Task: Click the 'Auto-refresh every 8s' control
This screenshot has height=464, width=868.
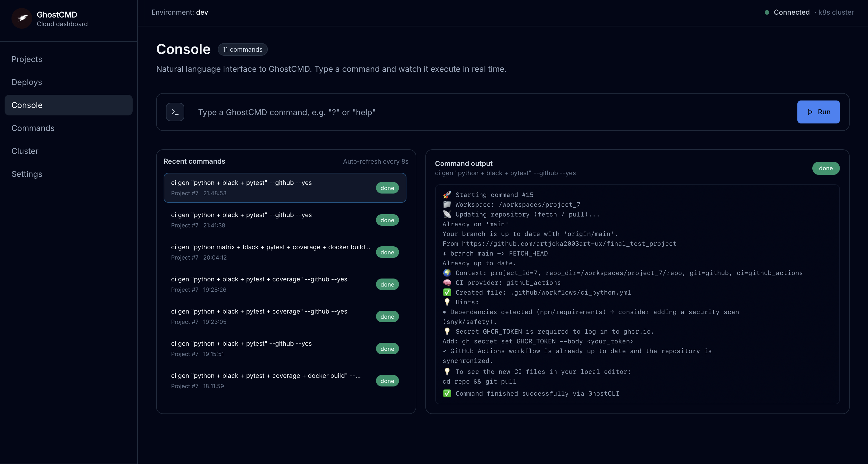Action: point(375,161)
